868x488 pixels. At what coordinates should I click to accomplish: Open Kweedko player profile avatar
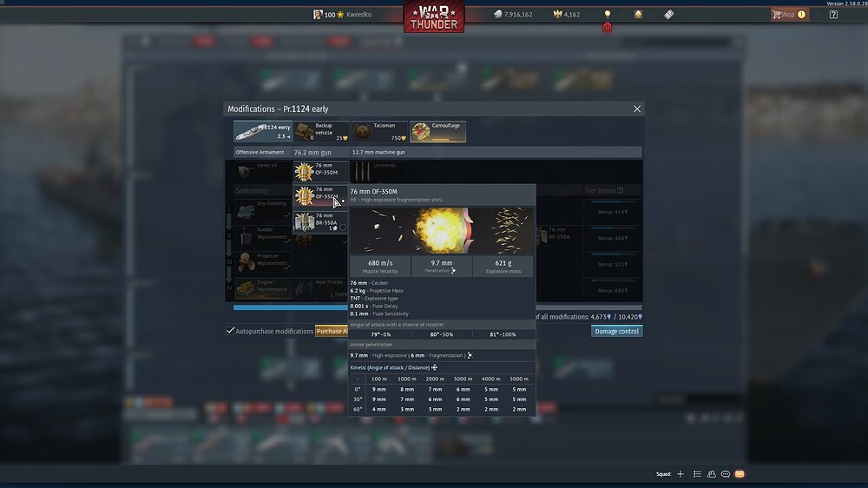tap(318, 15)
